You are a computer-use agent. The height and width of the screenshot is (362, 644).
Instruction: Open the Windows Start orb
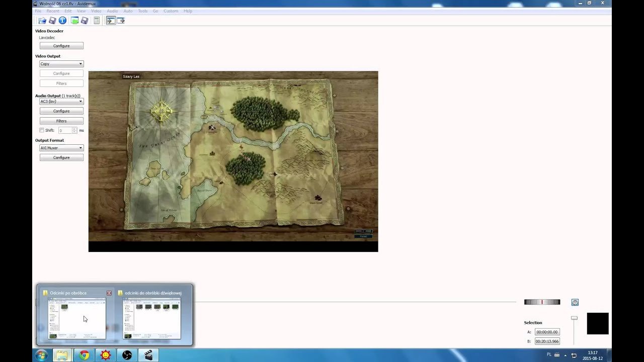(x=41, y=355)
